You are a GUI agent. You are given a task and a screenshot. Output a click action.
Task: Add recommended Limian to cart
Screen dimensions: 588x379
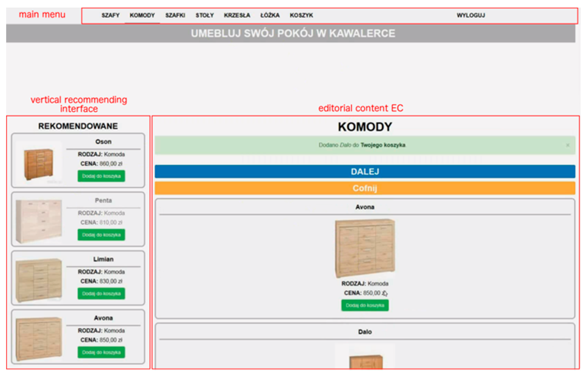[101, 293]
